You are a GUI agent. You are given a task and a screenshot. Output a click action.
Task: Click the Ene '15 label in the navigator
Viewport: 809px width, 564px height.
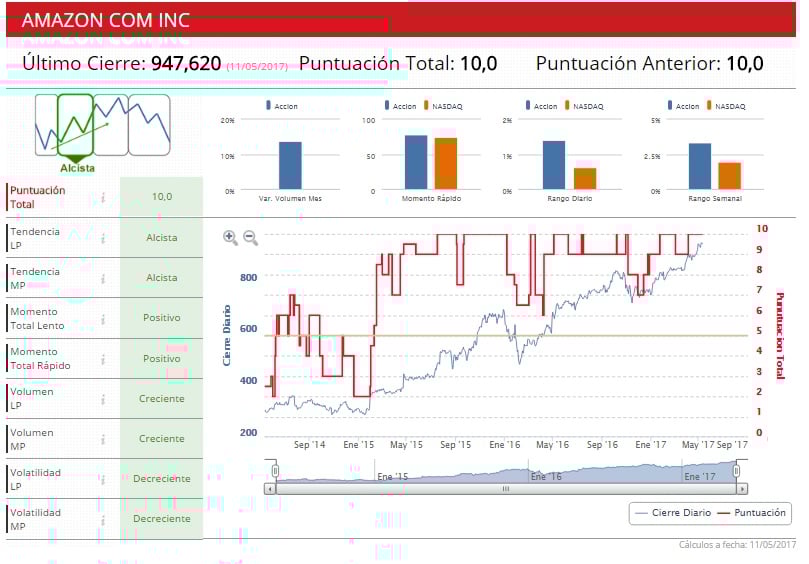(393, 477)
